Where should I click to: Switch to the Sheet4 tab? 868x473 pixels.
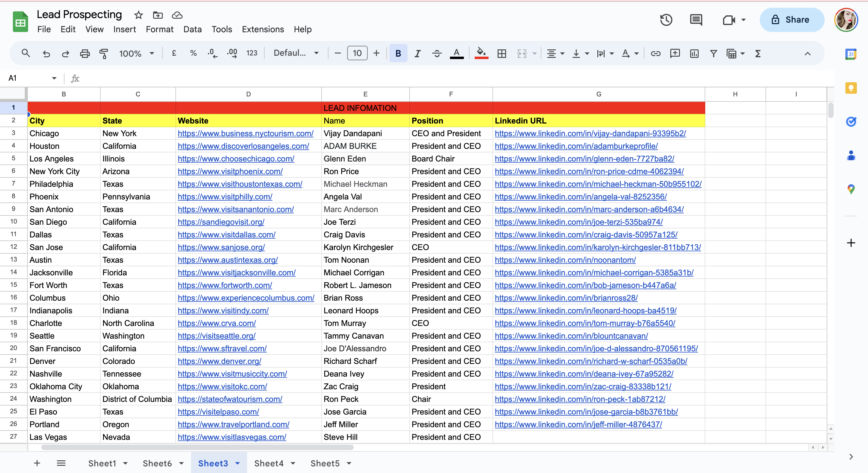(269, 463)
